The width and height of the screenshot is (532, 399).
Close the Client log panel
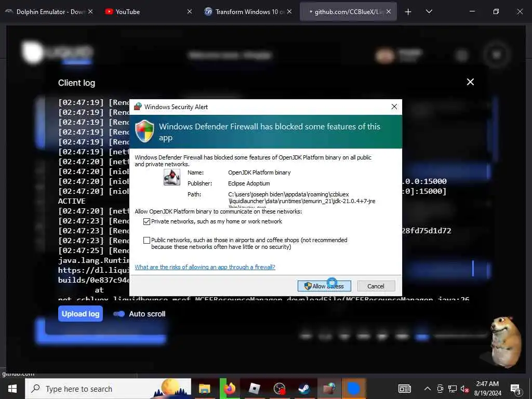[x=470, y=82]
